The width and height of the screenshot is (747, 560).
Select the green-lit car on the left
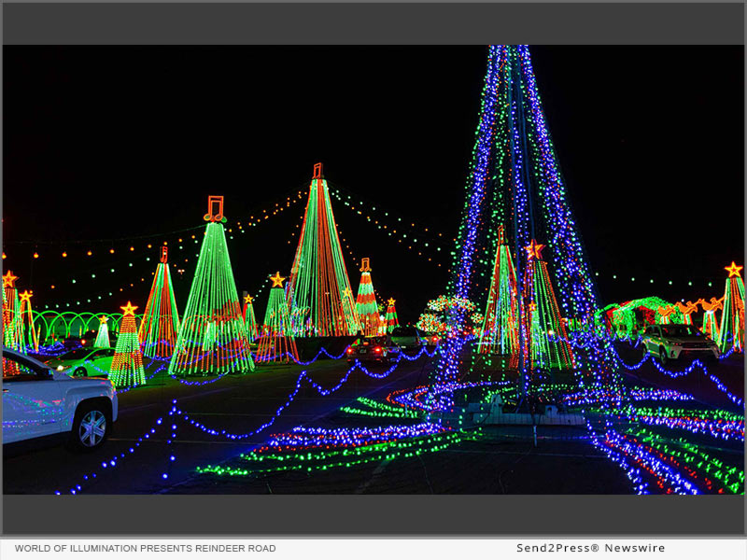[82, 362]
